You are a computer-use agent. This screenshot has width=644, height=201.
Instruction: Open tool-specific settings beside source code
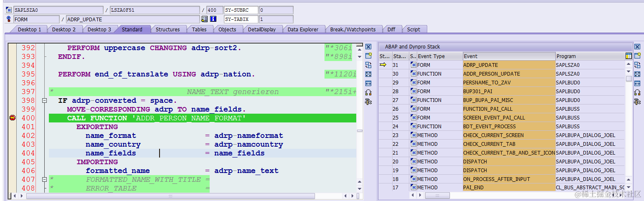click(x=368, y=102)
